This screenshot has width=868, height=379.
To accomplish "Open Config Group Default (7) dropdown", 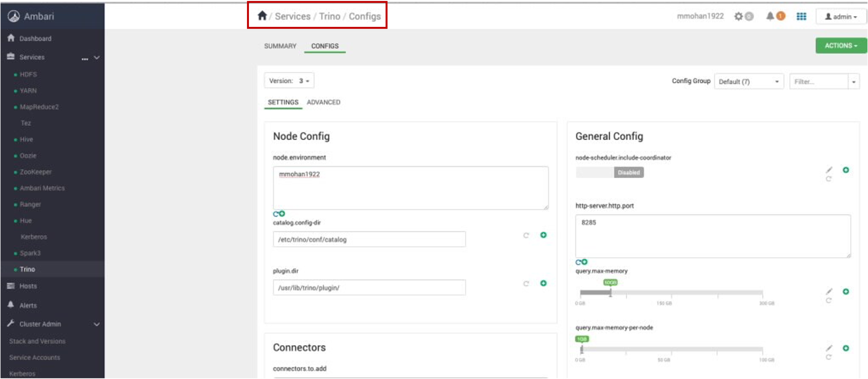I will [749, 81].
